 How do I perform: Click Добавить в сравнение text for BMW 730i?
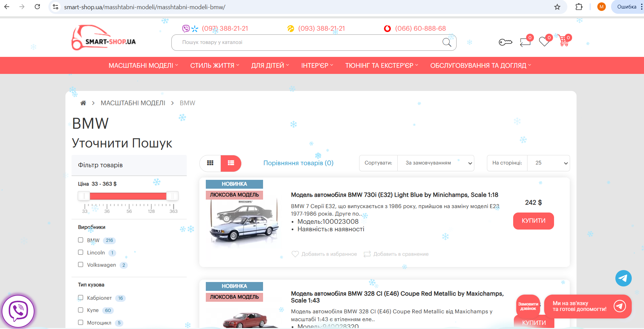point(401,254)
